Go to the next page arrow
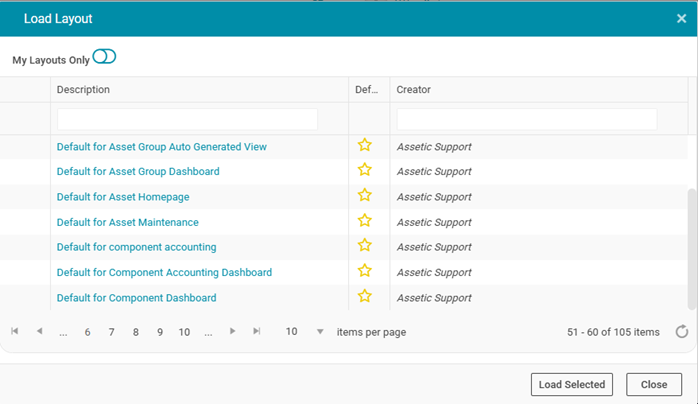698x404 pixels. coord(233,331)
